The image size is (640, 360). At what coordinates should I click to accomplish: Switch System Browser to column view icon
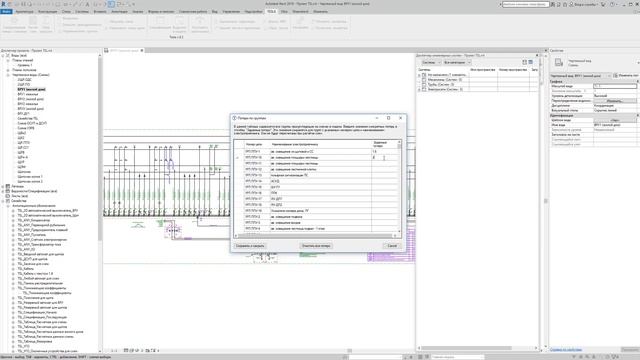(x=524, y=62)
